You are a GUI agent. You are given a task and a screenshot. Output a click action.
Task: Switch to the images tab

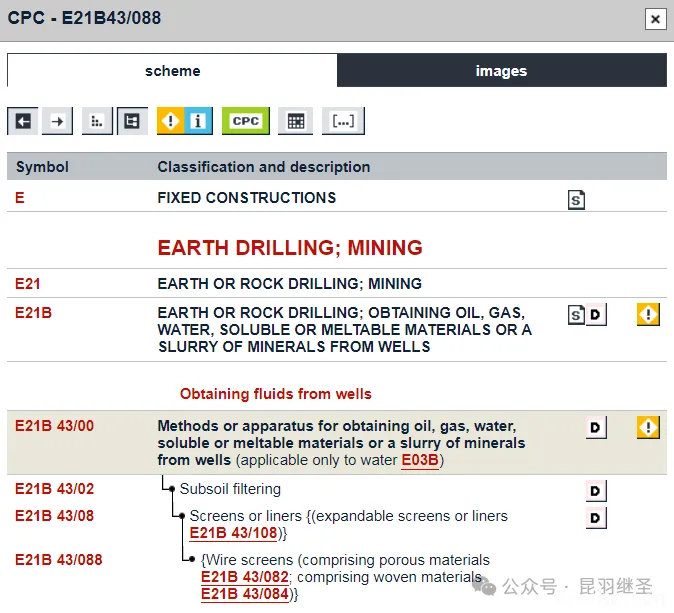point(501,71)
